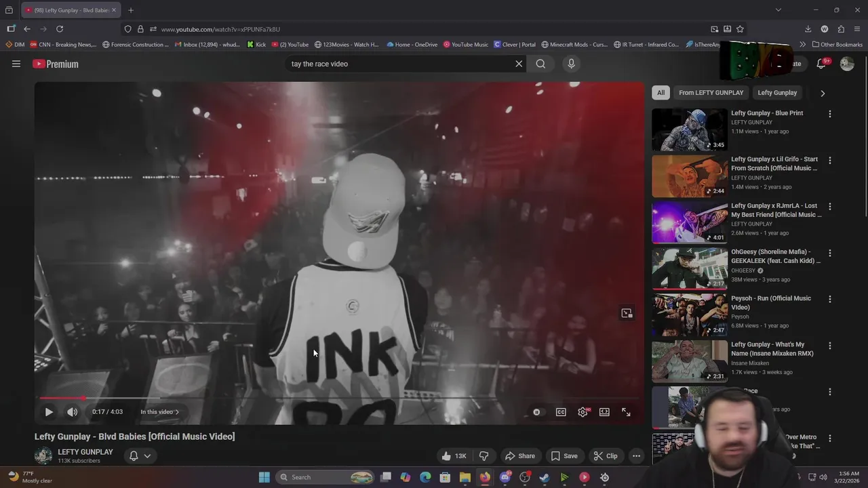The image size is (868, 488).
Task: Open more actions ellipsis under video
Action: tap(636, 456)
